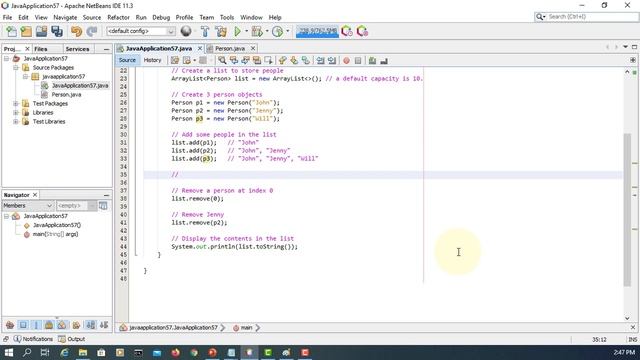Viewport: 640px width, 360px height.
Task: Toggle Bookmark in editor toolbar
Action: click(x=306, y=60)
